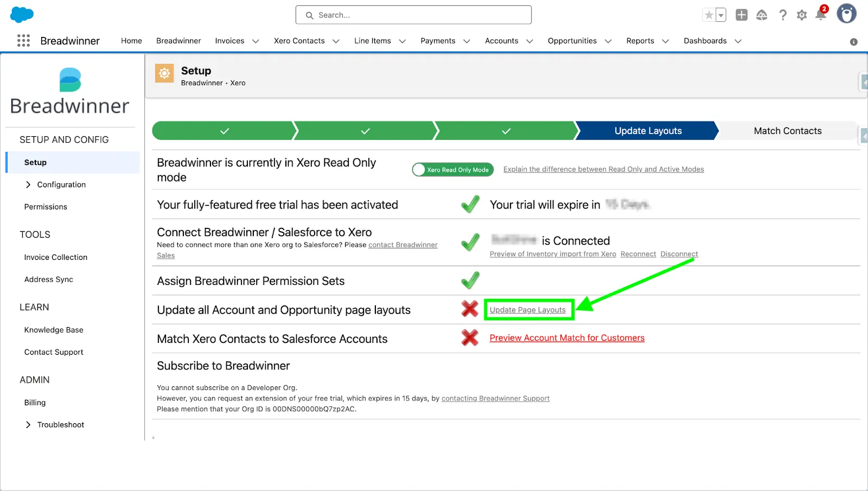Open the Breadwinner nav tab

pyautogui.click(x=178, y=41)
